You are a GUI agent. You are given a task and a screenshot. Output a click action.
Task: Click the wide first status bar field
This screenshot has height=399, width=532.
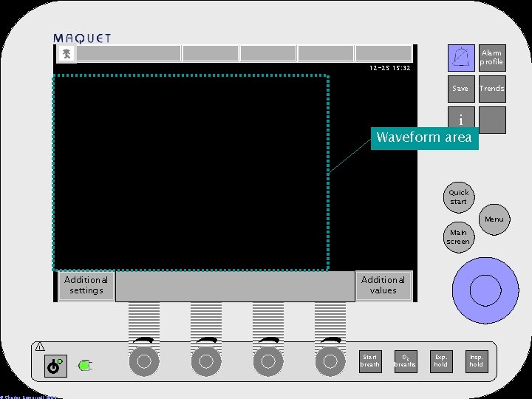tap(129, 54)
